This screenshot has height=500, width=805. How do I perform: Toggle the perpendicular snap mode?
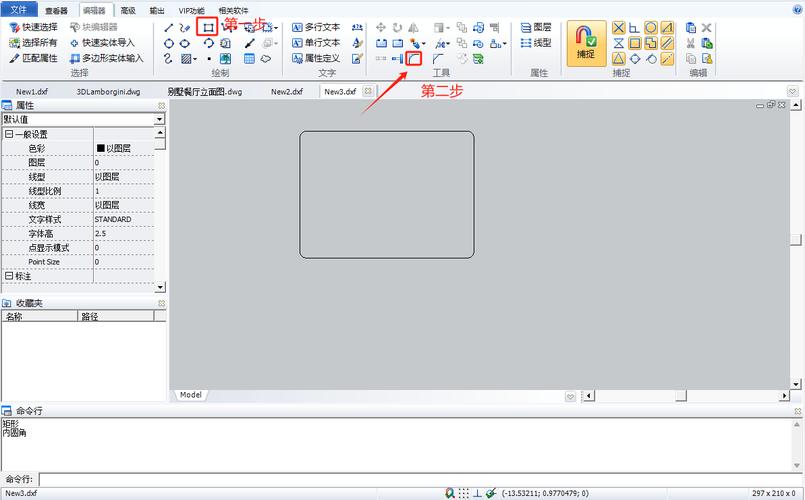coord(635,28)
